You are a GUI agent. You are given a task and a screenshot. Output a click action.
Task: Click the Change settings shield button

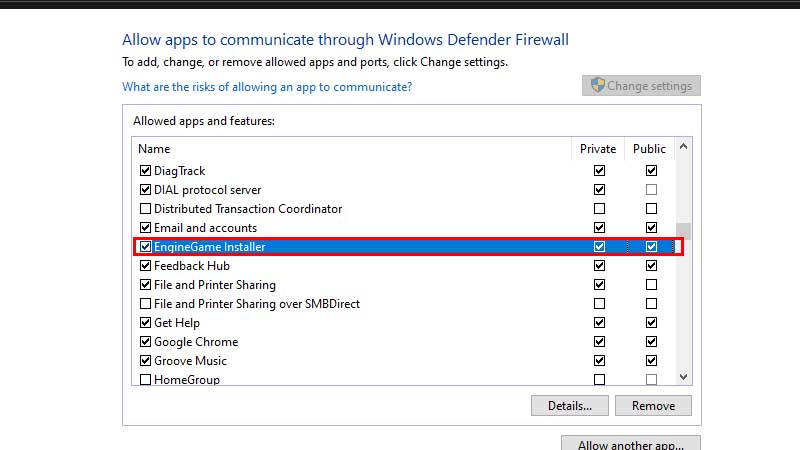coord(641,86)
